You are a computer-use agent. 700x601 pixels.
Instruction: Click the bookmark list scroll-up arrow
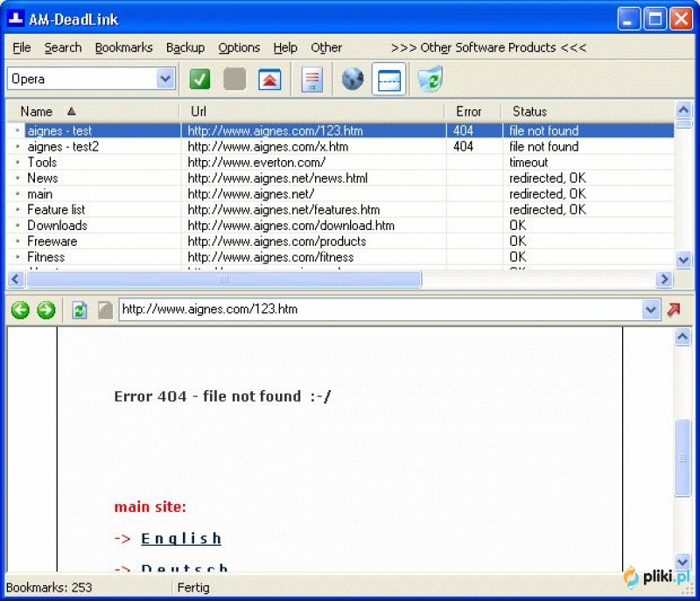(683, 109)
